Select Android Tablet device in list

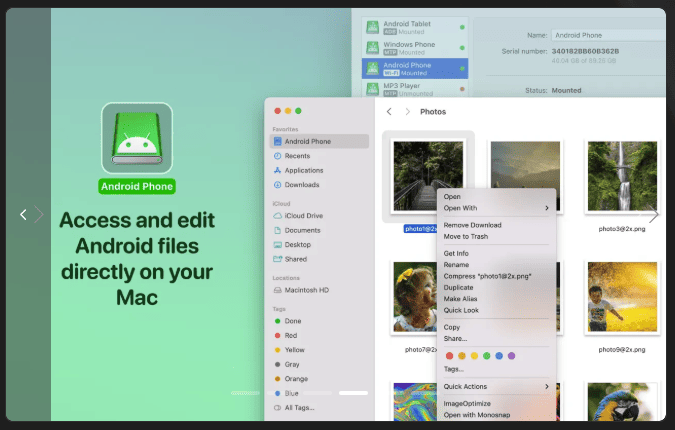coord(415,28)
